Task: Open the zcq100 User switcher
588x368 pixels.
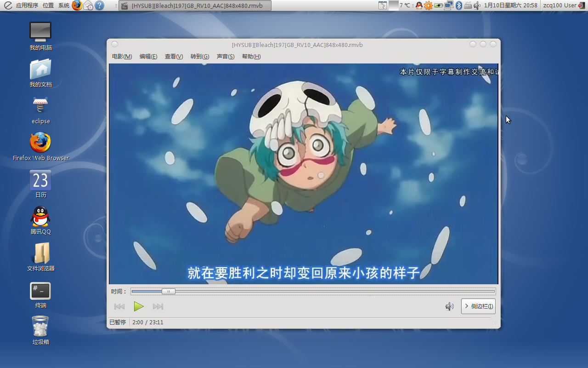Action: pos(560,6)
